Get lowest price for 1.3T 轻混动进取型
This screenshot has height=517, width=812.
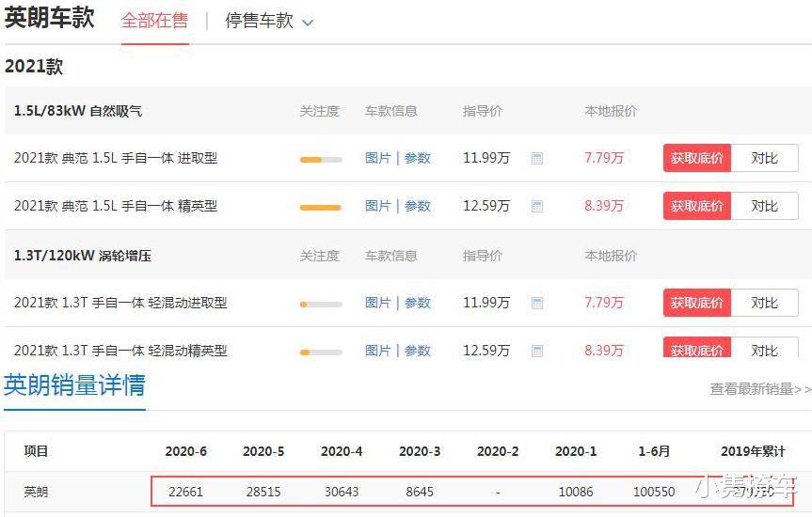(x=696, y=303)
